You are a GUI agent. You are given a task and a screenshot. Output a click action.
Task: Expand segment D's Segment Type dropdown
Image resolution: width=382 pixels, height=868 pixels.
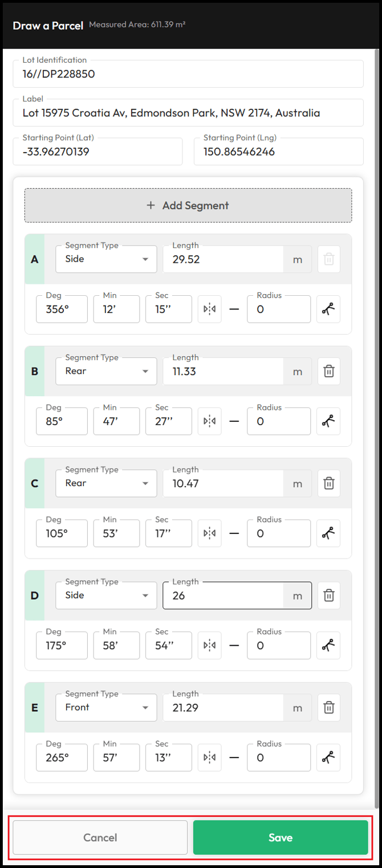coord(106,596)
